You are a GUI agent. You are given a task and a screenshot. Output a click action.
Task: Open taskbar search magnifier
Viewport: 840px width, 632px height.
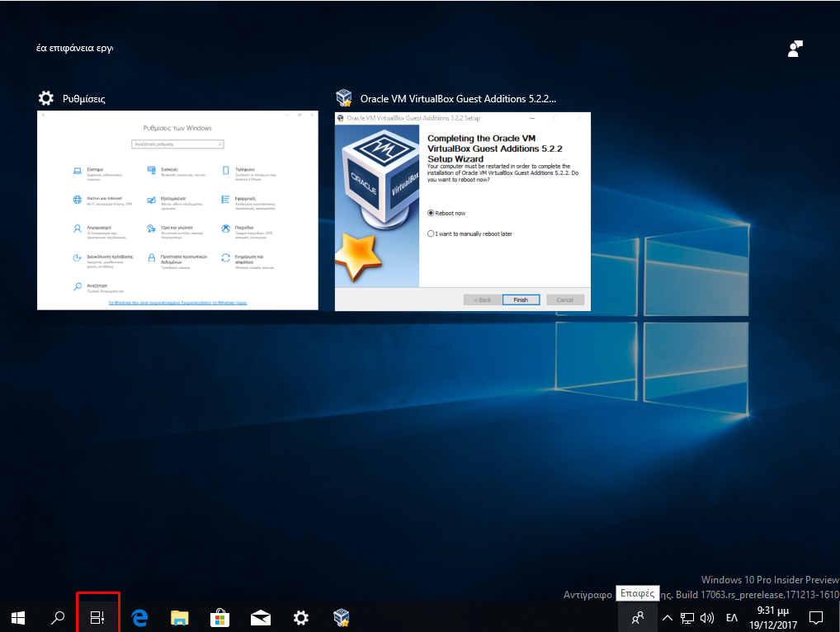(x=57, y=617)
